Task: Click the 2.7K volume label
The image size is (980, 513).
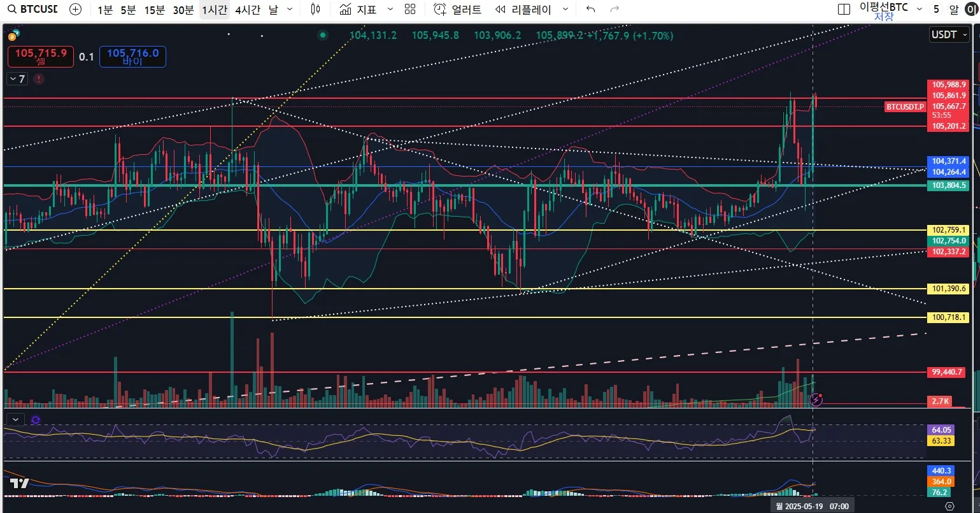Action: coord(941,401)
